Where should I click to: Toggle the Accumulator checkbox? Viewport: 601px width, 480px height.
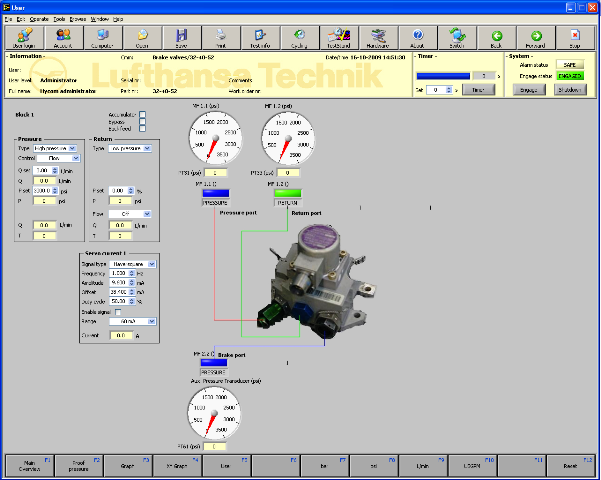(143, 114)
